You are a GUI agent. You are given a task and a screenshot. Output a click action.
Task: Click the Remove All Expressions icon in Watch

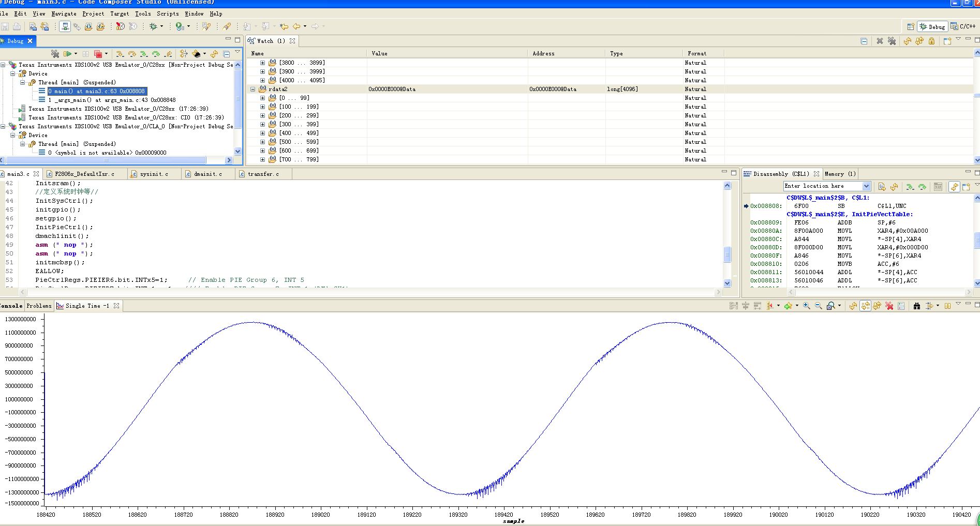click(x=892, y=41)
